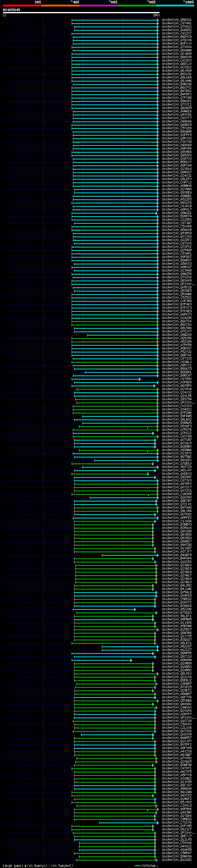Select the UniRef100_A9SNN4 label
Viewport: 197px width, 868px height.
(x=177, y=450)
